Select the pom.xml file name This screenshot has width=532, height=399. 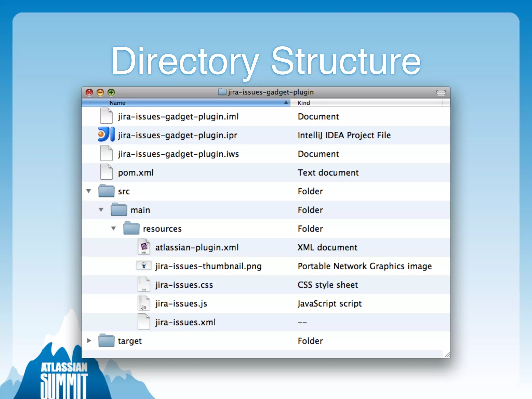pyautogui.click(x=136, y=173)
